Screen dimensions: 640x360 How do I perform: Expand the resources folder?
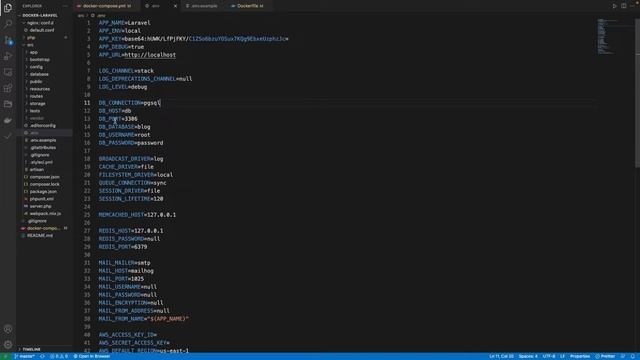[x=40, y=89]
